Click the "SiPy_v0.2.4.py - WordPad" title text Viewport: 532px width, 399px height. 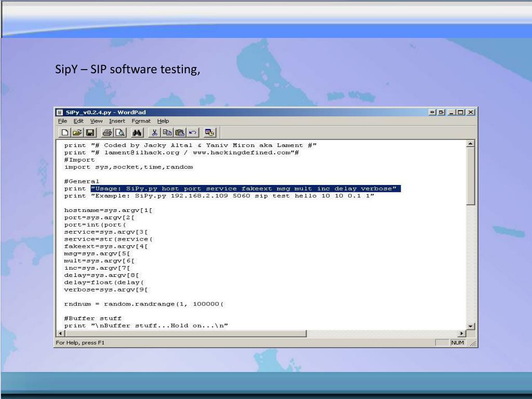(x=106, y=112)
